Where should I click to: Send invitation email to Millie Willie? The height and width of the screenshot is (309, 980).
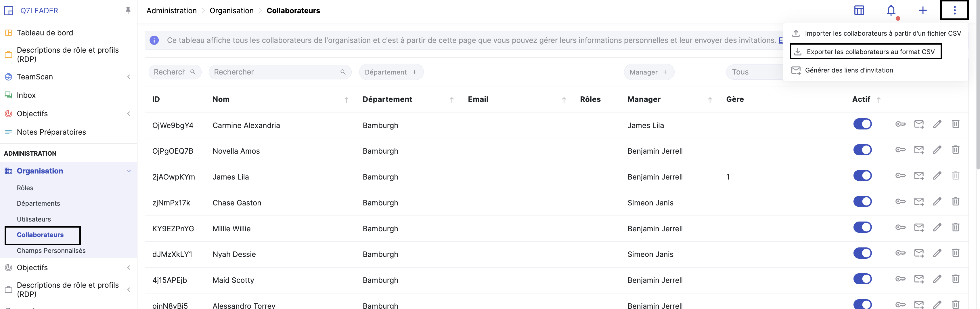(919, 228)
